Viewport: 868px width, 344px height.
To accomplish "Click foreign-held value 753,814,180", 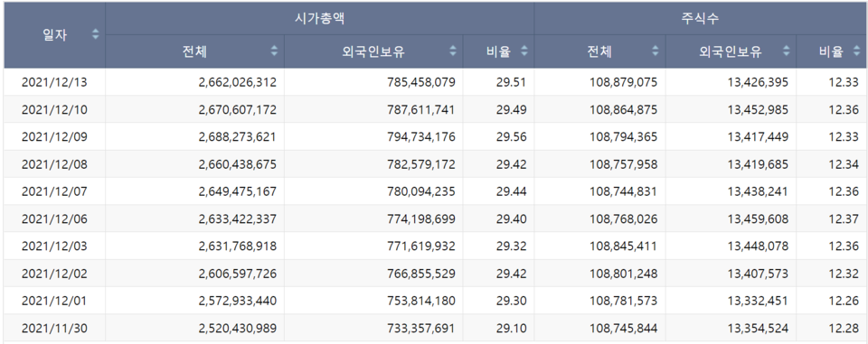I will (x=422, y=301).
